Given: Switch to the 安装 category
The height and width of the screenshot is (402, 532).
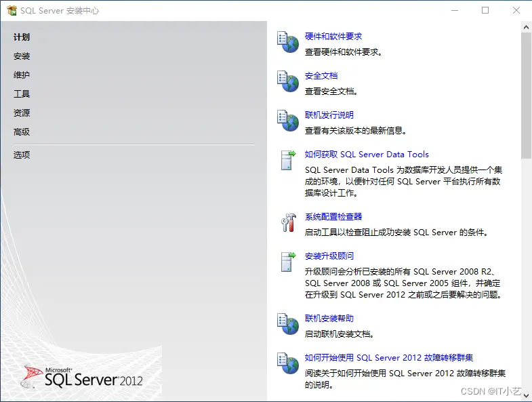Looking at the screenshot, I should pyautogui.click(x=22, y=56).
